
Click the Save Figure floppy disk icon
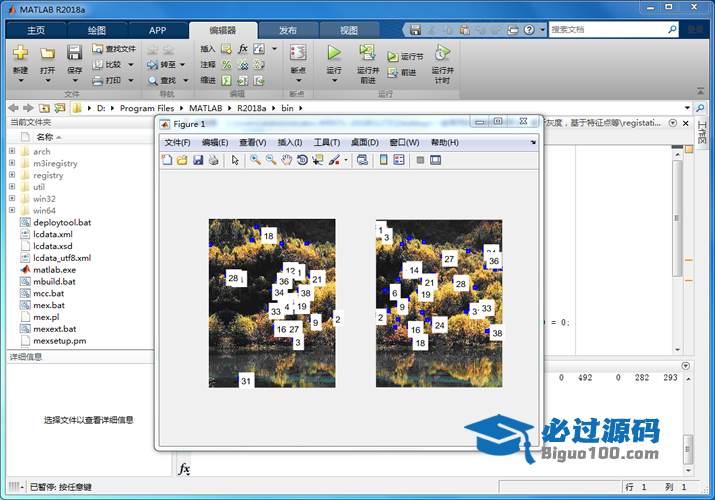click(x=198, y=160)
